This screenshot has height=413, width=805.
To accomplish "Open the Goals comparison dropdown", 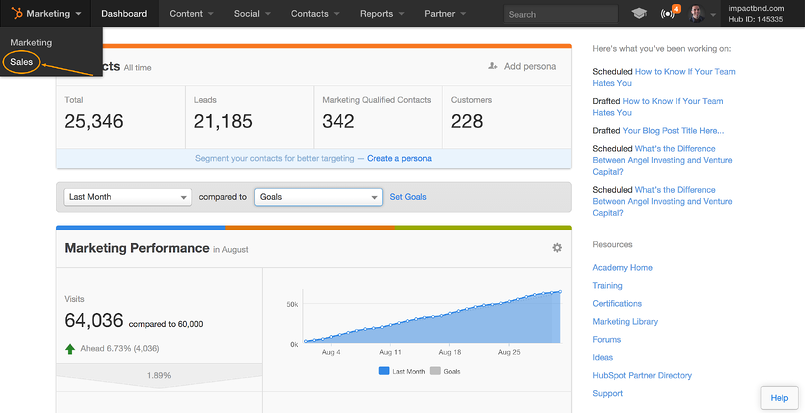I will (x=318, y=197).
